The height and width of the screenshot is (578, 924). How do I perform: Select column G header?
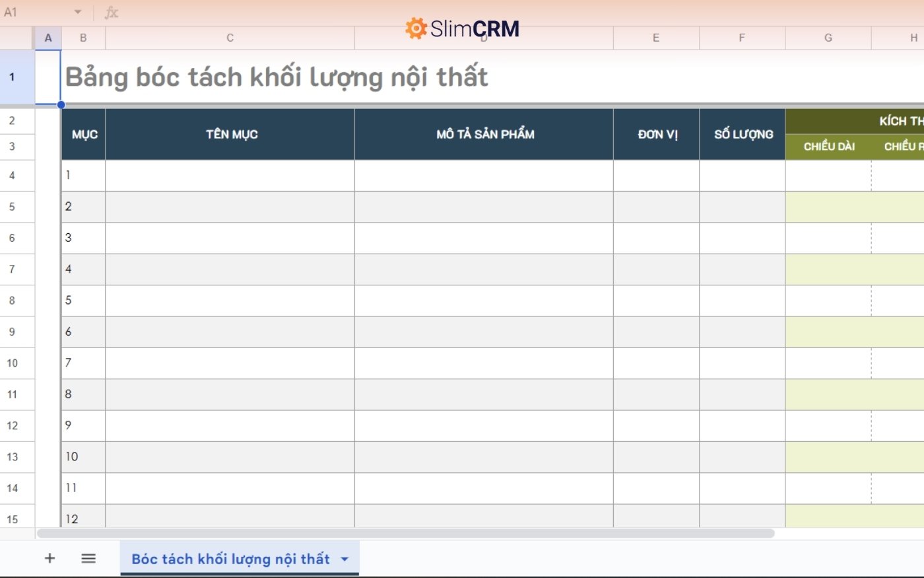click(828, 38)
